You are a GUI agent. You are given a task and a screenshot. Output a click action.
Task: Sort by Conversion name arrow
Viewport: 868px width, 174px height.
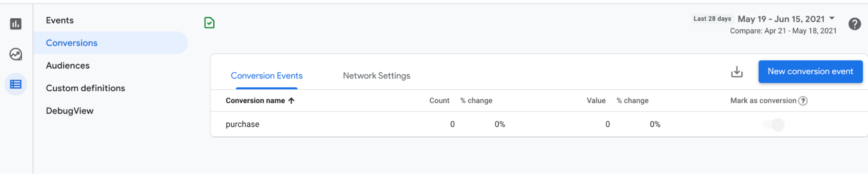(291, 101)
